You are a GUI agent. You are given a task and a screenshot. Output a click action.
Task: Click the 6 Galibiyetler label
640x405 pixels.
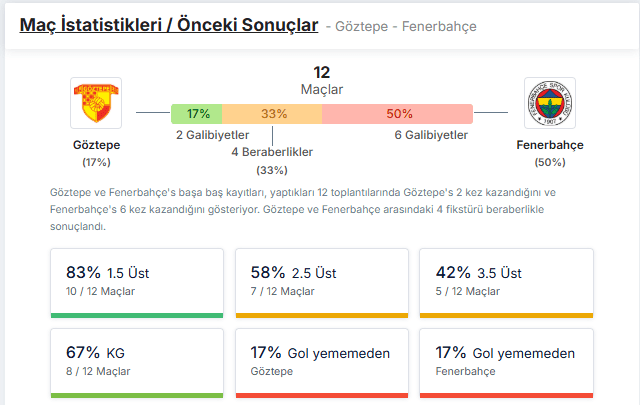pos(431,135)
